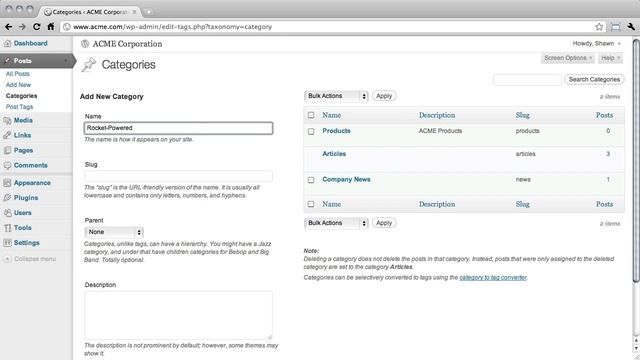This screenshot has width=640, height=360.
Task: Bookmark the page with the star icon
Action: pyautogui.click(x=599, y=27)
